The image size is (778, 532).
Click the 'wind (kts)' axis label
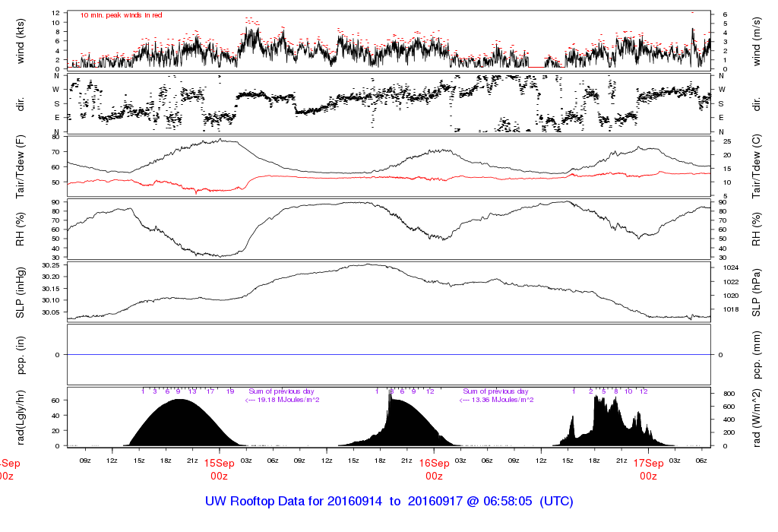pyautogui.click(x=21, y=41)
